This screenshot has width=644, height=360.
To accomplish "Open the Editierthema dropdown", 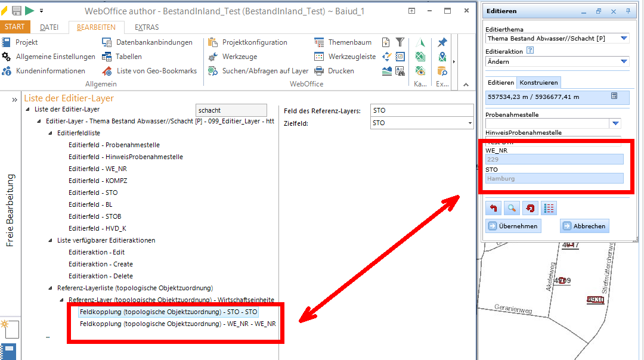I will (x=624, y=39).
